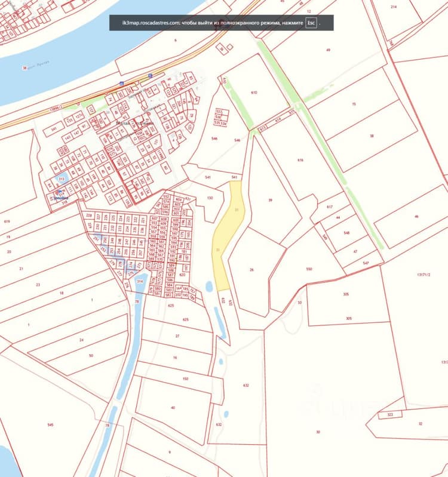Viewport: 448px width, 477px height.
Task: Click the Esc key hint in notification
Action: coord(311,23)
